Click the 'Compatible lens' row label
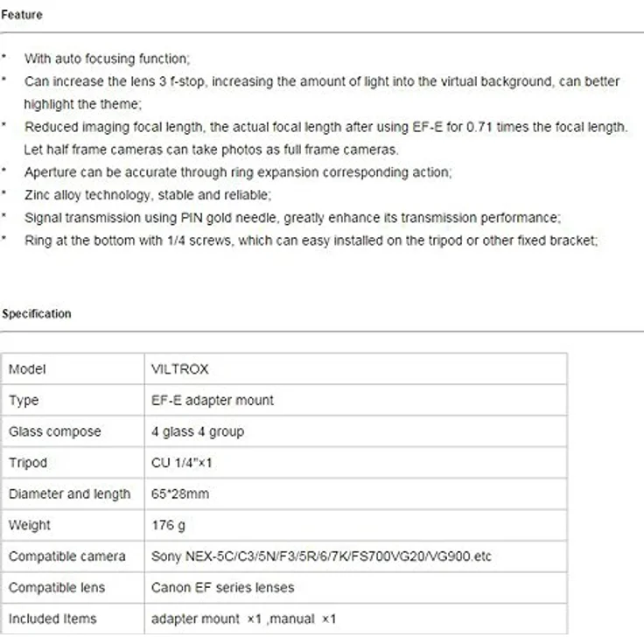The height and width of the screenshot is (644, 644). pyautogui.click(x=57, y=587)
